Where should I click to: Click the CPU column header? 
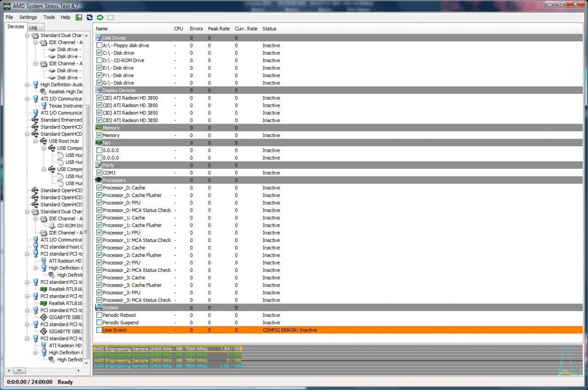[x=180, y=29]
